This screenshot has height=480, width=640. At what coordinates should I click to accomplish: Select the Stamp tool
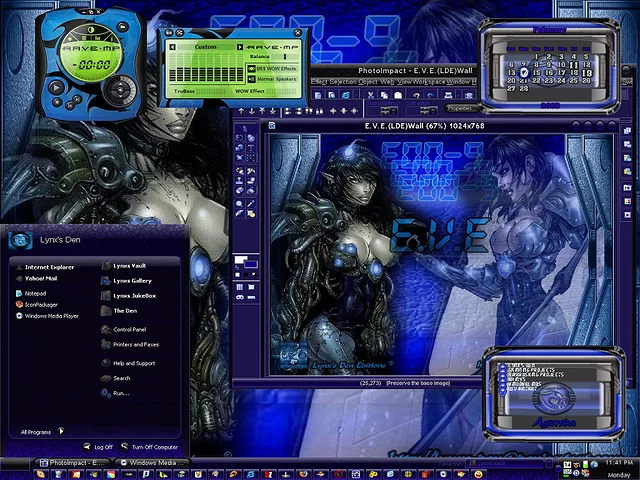[x=240, y=181]
